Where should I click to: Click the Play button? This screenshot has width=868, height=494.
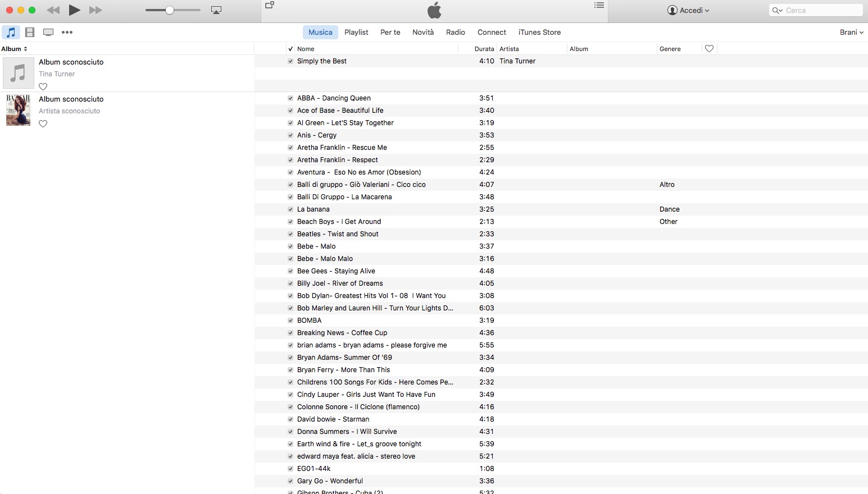(74, 10)
